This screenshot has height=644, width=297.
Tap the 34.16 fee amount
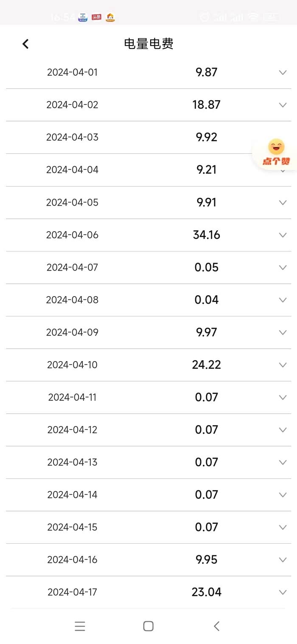(207, 235)
